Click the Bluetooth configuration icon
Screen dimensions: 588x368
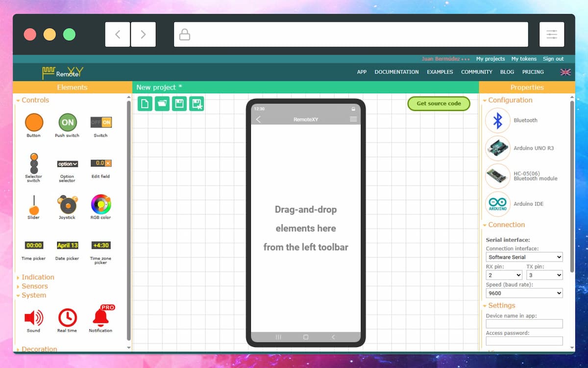click(498, 120)
